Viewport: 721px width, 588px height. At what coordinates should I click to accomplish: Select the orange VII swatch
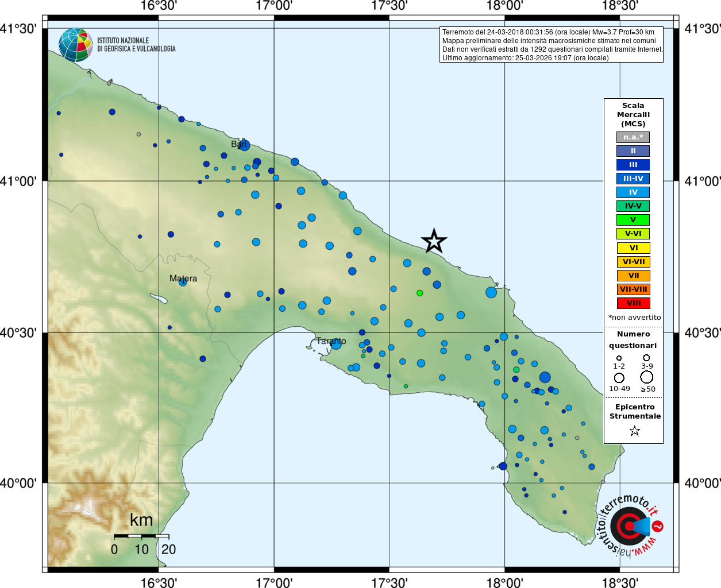[x=633, y=276]
